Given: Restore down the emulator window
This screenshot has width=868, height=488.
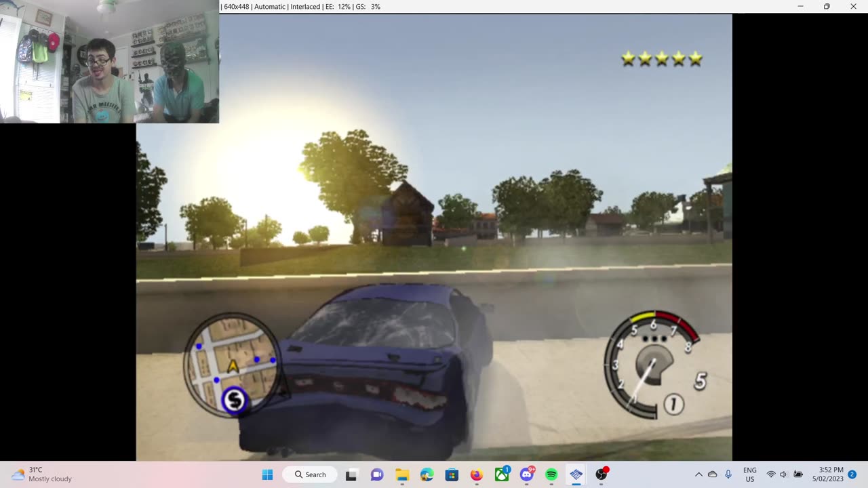Looking at the screenshot, I should point(827,6).
